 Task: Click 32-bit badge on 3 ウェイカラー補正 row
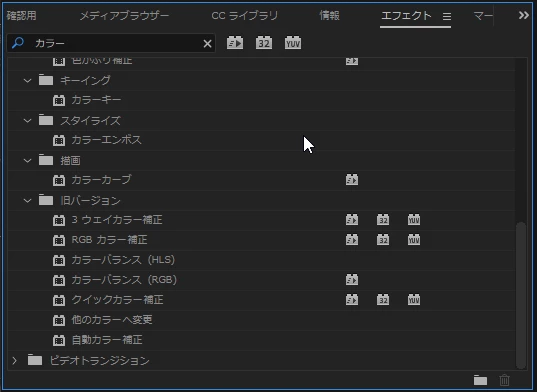pos(383,220)
